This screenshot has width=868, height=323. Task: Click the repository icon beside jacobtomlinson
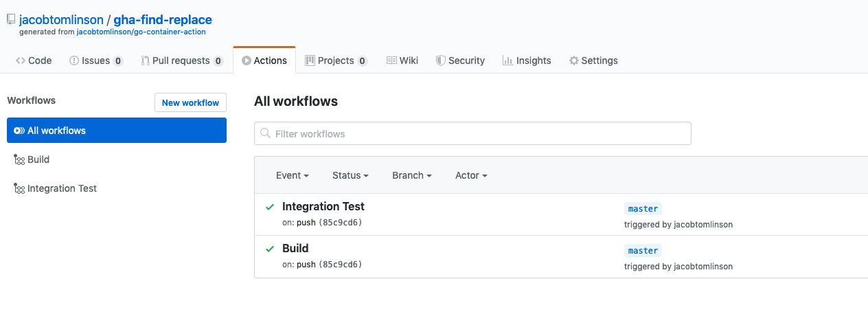[10, 21]
